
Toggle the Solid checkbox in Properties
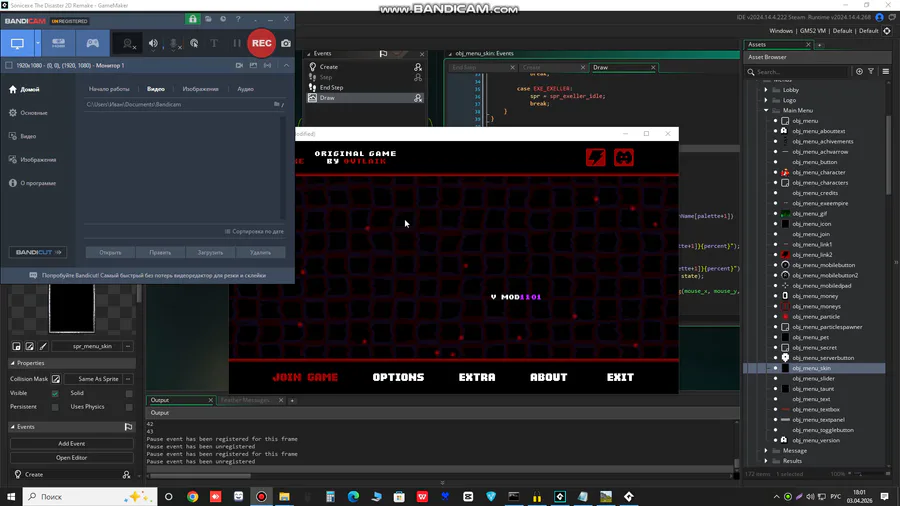pyautogui.click(x=129, y=394)
